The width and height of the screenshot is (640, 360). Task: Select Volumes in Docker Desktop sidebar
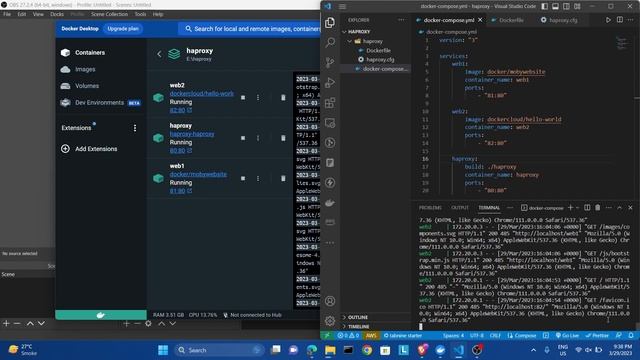point(87,86)
